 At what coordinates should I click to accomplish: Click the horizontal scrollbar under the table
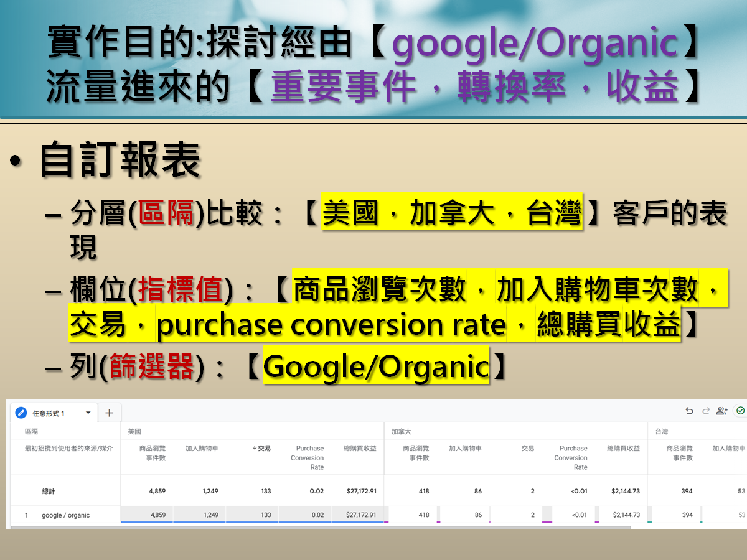pyautogui.click(x=321, y=527)
